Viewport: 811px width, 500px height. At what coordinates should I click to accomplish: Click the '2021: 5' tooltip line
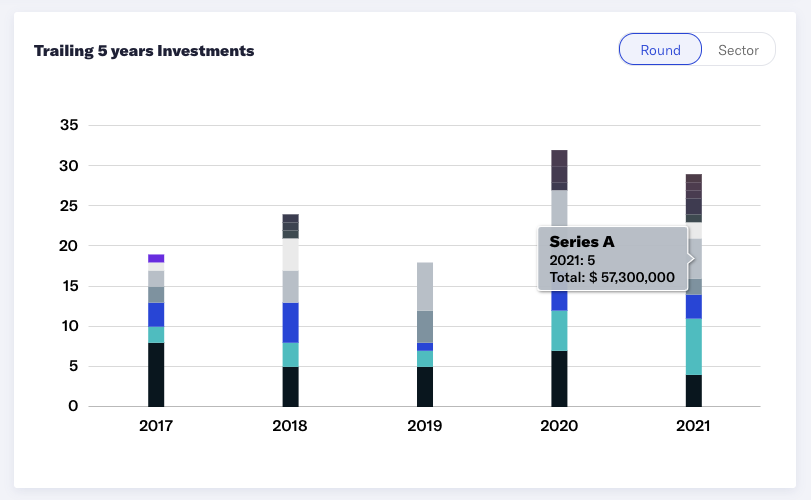click(572, 260)
